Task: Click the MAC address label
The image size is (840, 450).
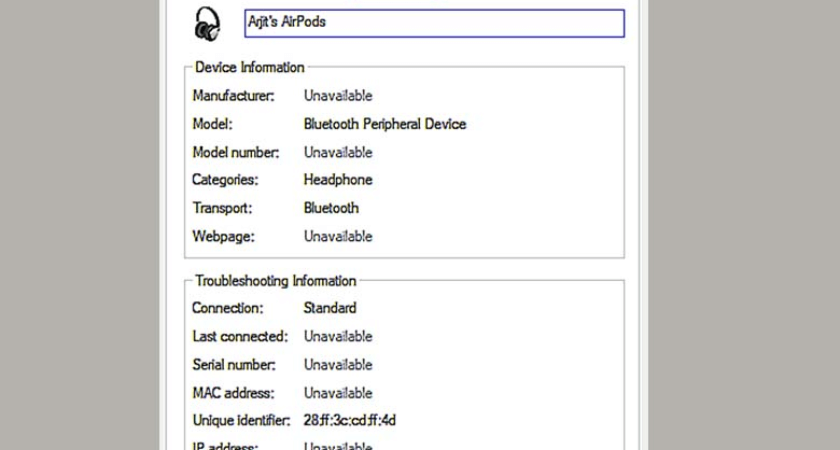Action: 233,393
